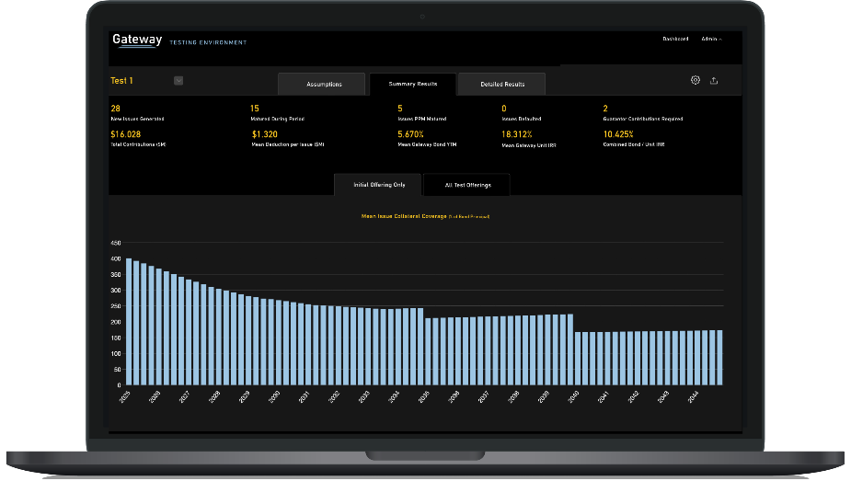
Task: Expand the Test 1 dropdown arrow
Action: point(178,80)
